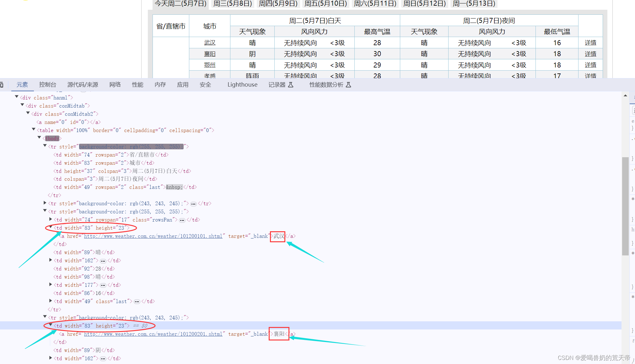The height and width of the screenshot is (364, 635).
Task: Select the a name="0" id="0" element
Action: coord(68,122)
